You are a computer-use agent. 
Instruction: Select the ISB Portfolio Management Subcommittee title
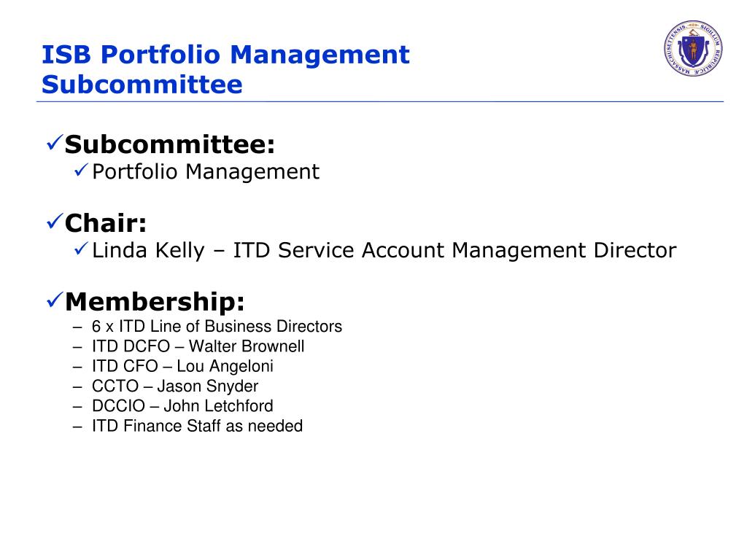coord(225,69)
